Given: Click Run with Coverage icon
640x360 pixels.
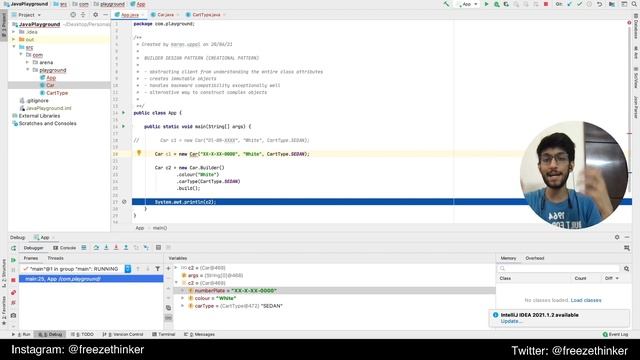Looking at the screenshot, I should pyautogui.click(x=506, y=4).
